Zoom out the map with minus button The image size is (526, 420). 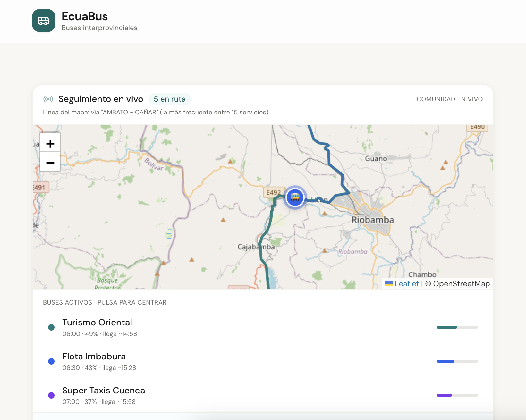point(50,162)
